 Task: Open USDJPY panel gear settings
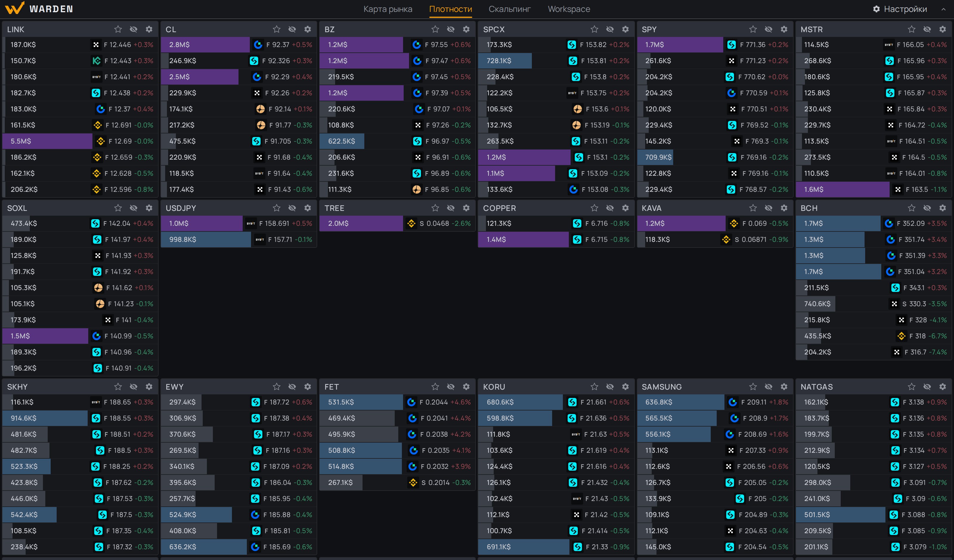(x=308, y=208)
